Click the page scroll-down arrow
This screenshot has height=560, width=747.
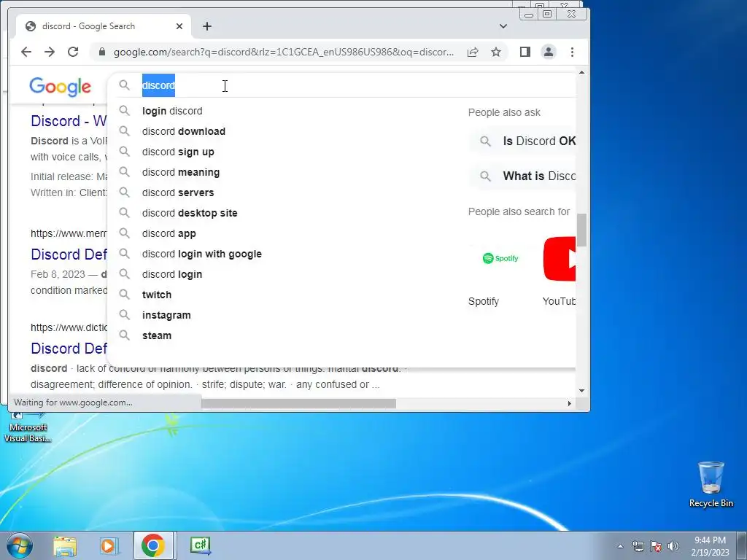(581, 391)
